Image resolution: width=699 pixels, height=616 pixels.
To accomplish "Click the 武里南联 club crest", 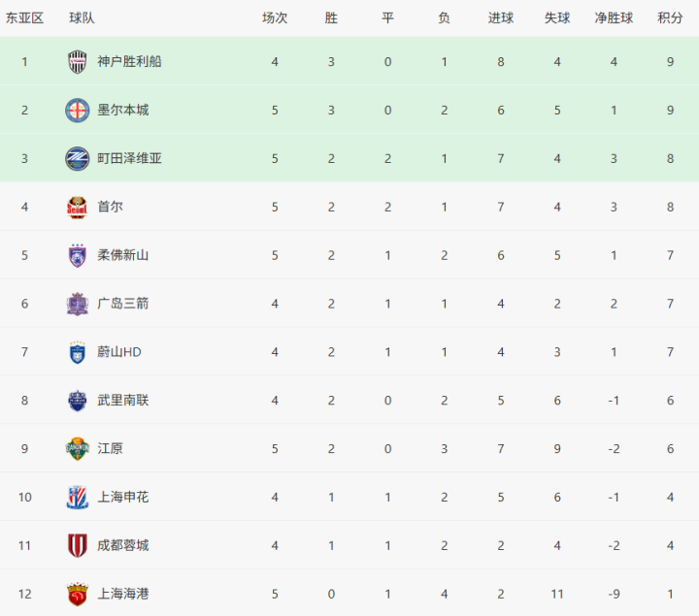I will pos(78,401).
